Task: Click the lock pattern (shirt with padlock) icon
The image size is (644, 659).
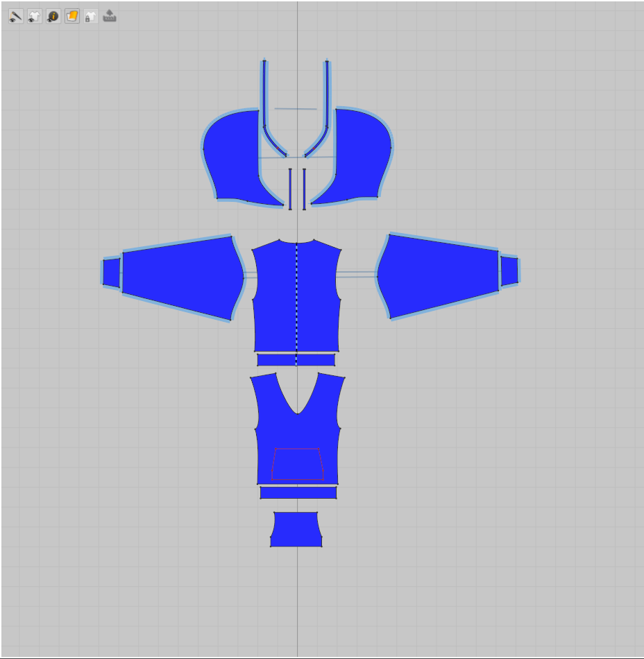Action: (91, 17)
